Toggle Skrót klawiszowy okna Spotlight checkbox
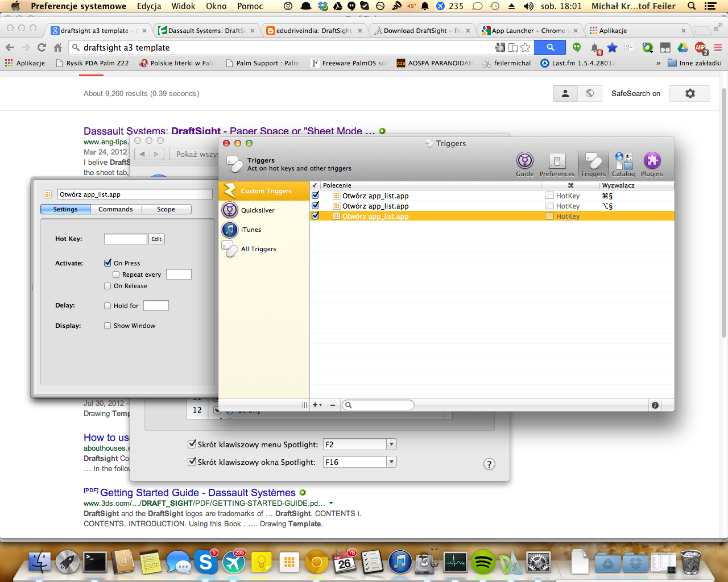The image size is (728, 582). pyautogui.click(x=192, y=462)
